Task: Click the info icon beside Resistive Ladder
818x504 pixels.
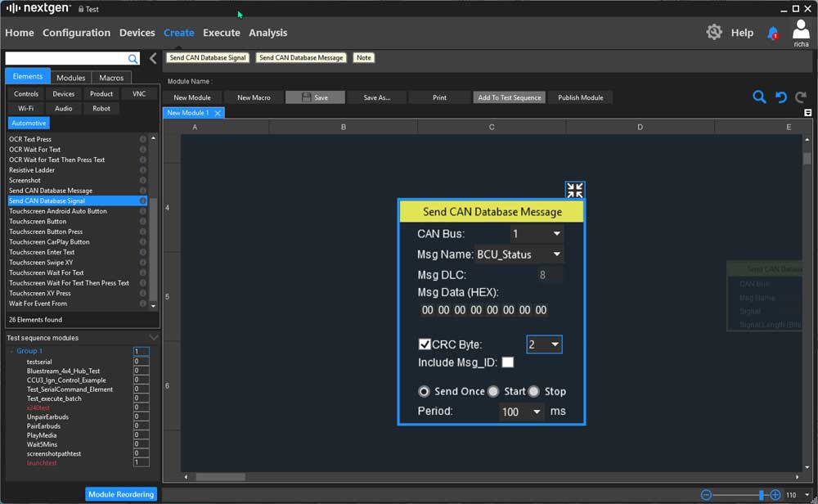Action: (142, 170)
